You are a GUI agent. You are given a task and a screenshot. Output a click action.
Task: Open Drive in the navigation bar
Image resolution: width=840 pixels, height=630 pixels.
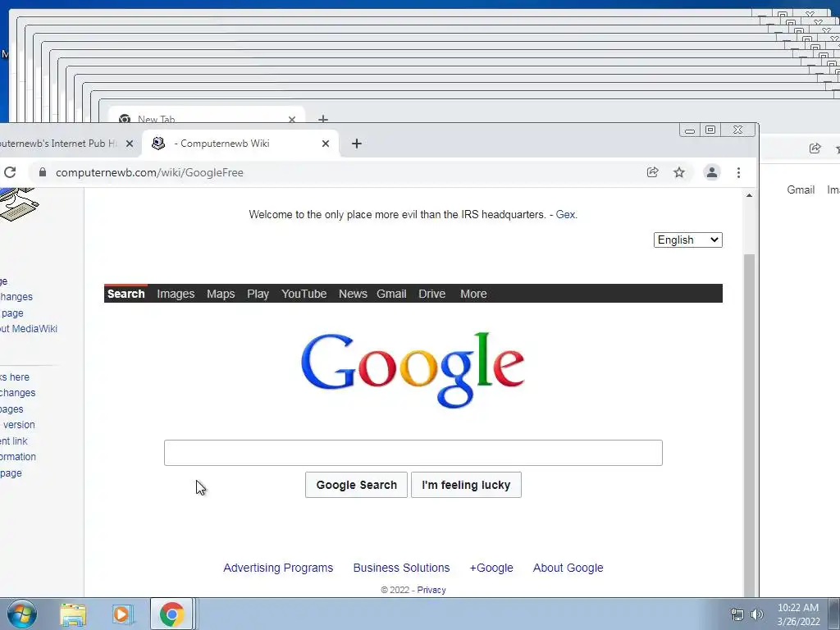pyautogui.click(x=431, y=294)
